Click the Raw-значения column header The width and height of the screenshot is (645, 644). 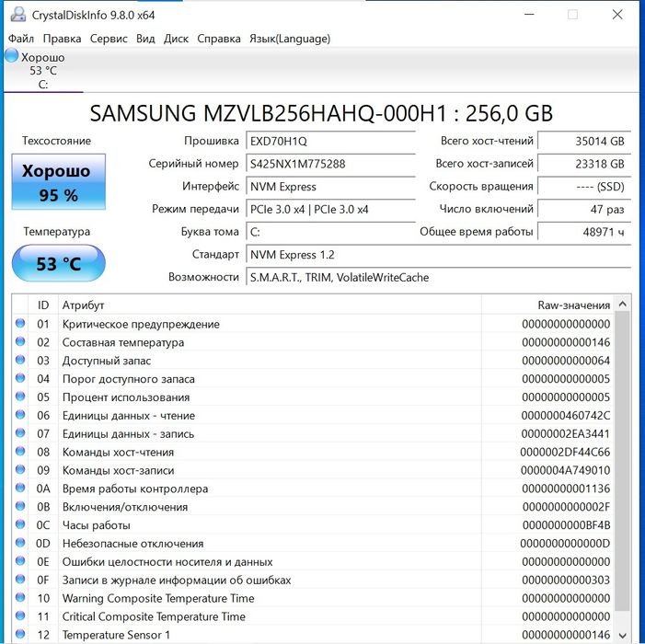547,305
